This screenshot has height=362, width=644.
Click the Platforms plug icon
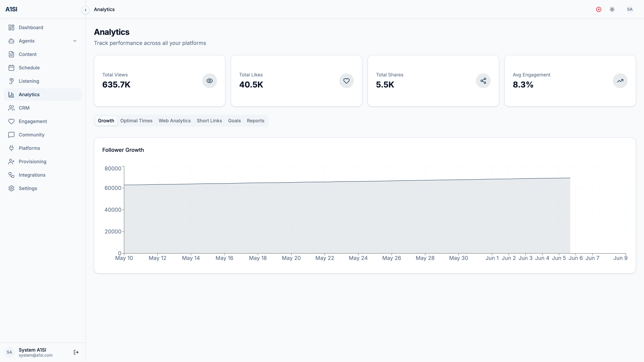pyautogui.click(x=11, y=148)
